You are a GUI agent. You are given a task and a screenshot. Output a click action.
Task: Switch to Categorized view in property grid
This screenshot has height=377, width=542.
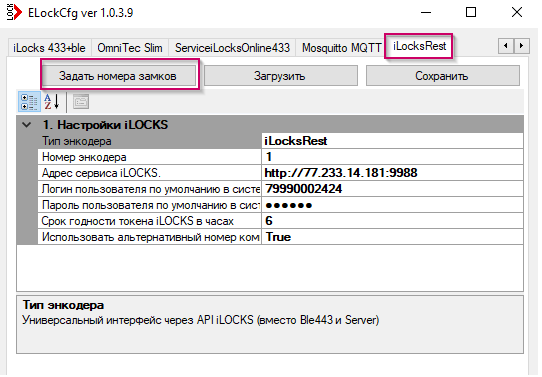pyautogui.click(x=29, y=102)
